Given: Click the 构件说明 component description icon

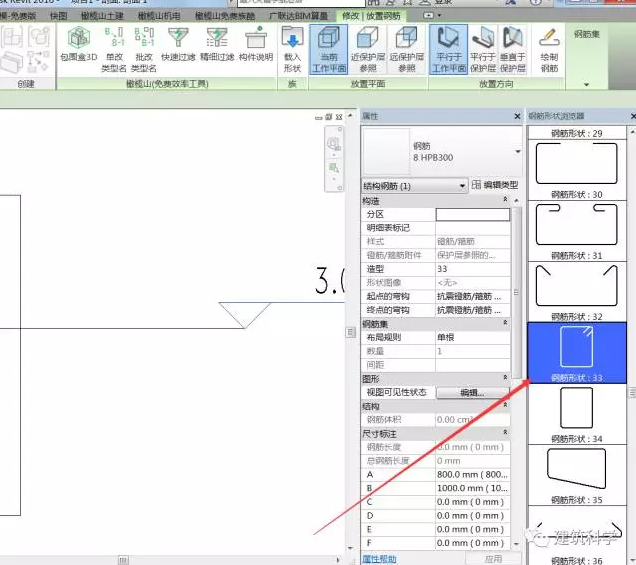Looking at the screenshot, I should (256, 37).
